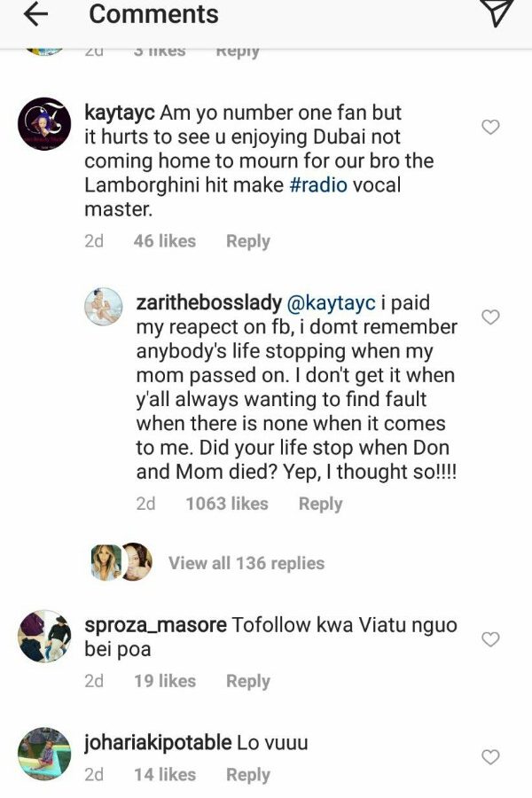
Task: Open sproza_masore's profile avatar
Action: [x=44, y=636]
